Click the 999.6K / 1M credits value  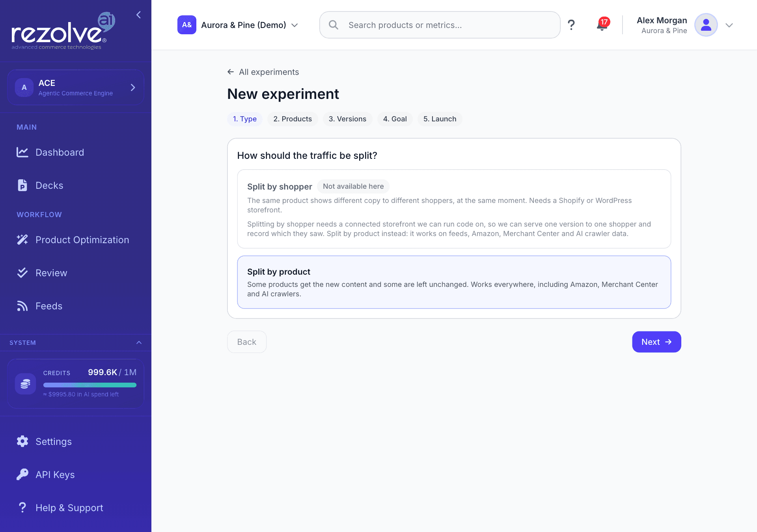click(112, 372)
